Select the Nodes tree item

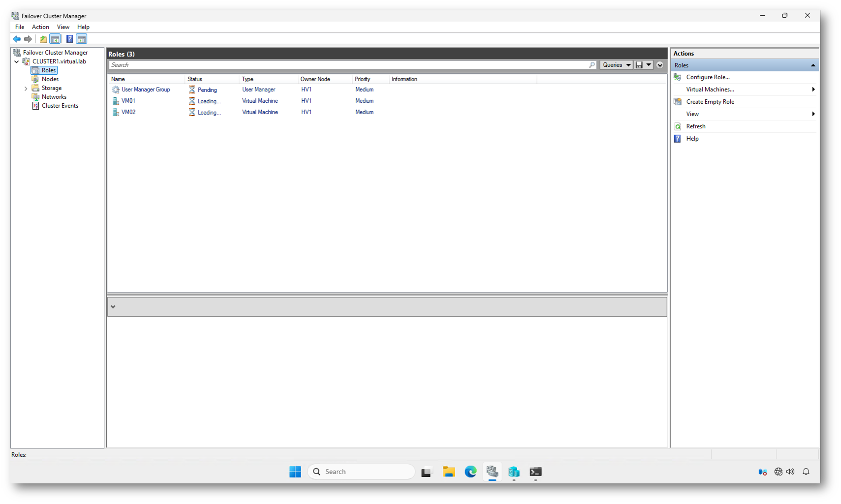(50, 79)
